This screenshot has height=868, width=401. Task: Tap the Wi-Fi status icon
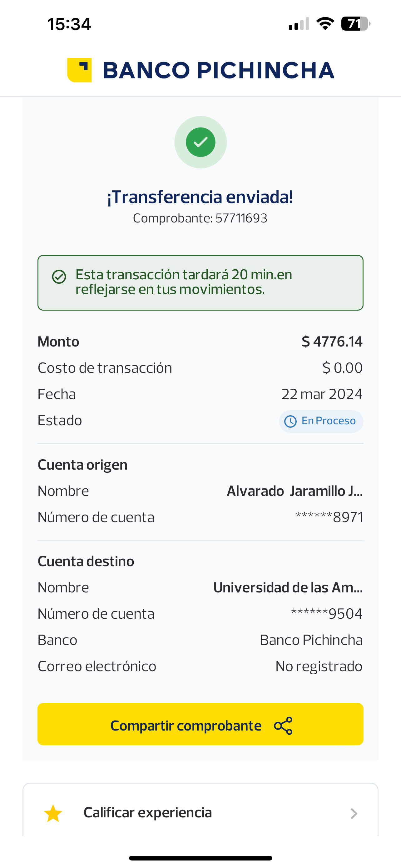[x=325, y=23]
